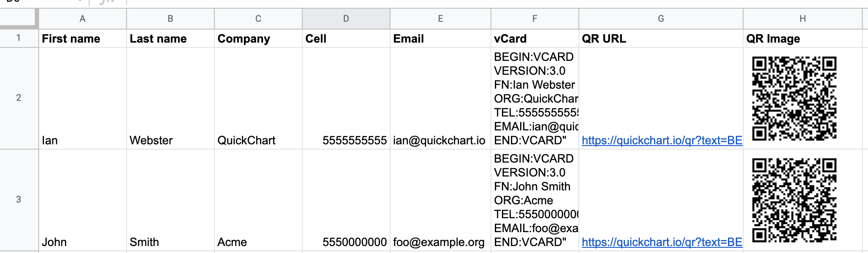Select the 'First name' header cell
This screenshot has height=253, width=868.
point(83,38)
